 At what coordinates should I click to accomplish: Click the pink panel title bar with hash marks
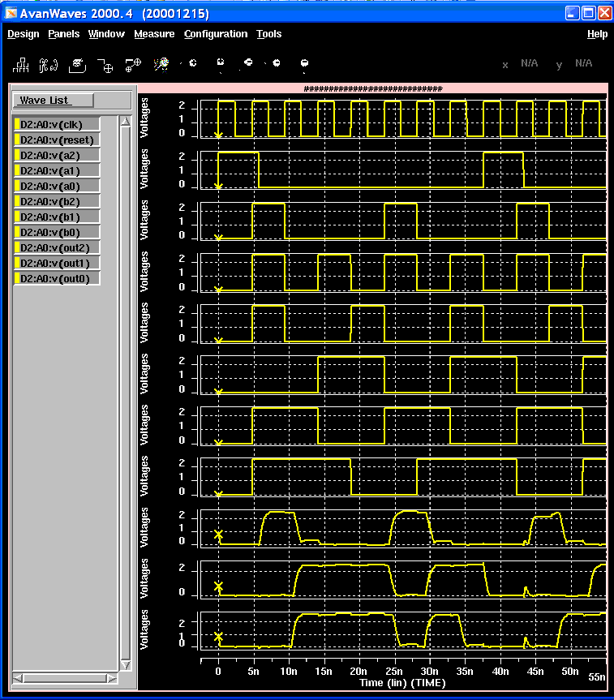[x=373, y=88]
